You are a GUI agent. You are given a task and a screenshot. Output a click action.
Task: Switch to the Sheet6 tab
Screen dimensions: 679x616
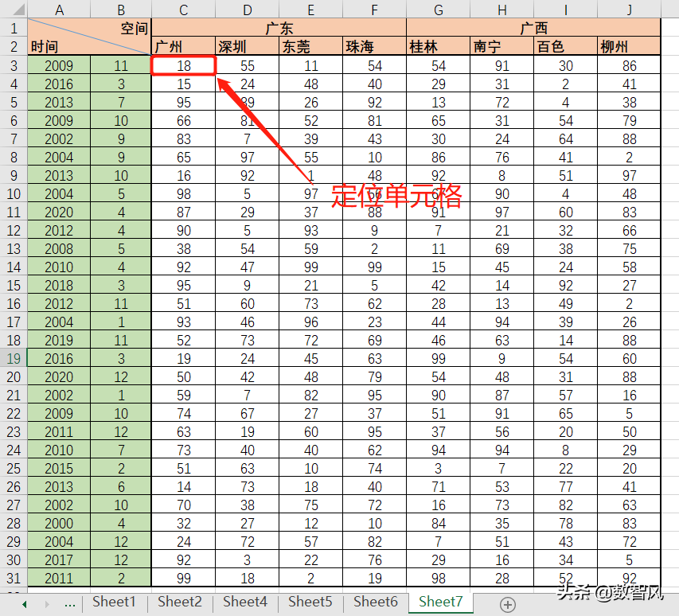(x=375, y=602)
